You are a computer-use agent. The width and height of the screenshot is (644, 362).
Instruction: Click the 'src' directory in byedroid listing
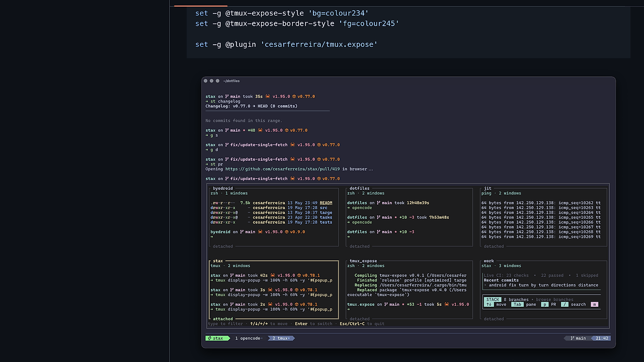pyautogui.click(x=324, y=208)
